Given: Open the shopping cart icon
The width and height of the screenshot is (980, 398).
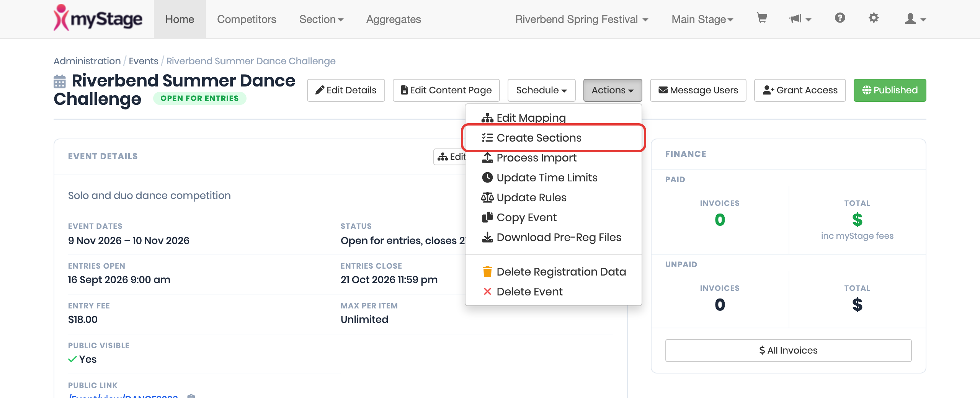Looking at the screenshot, I should click(762, 18).
